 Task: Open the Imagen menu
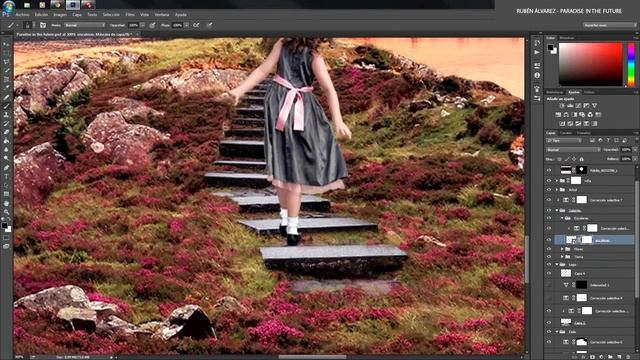(60, 15)
